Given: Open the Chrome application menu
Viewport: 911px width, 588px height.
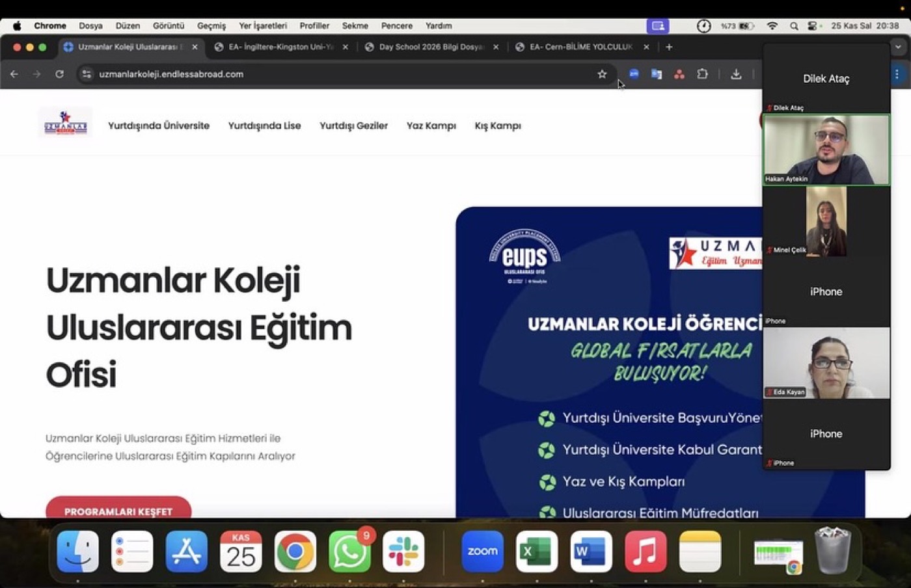Looking at the screenshot, I should (50, 26).
